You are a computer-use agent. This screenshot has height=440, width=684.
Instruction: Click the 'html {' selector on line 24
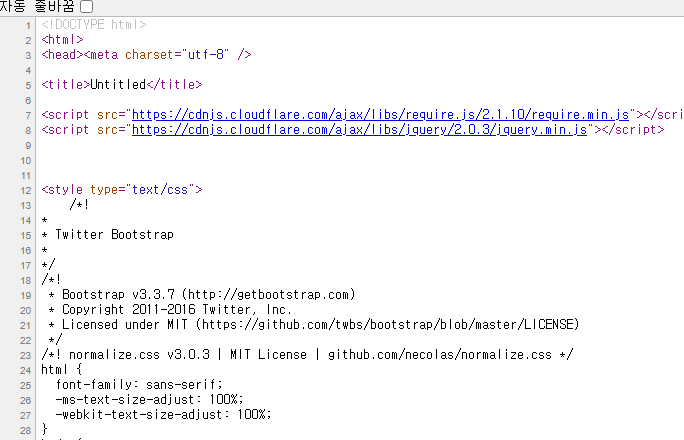click(62, 370)
